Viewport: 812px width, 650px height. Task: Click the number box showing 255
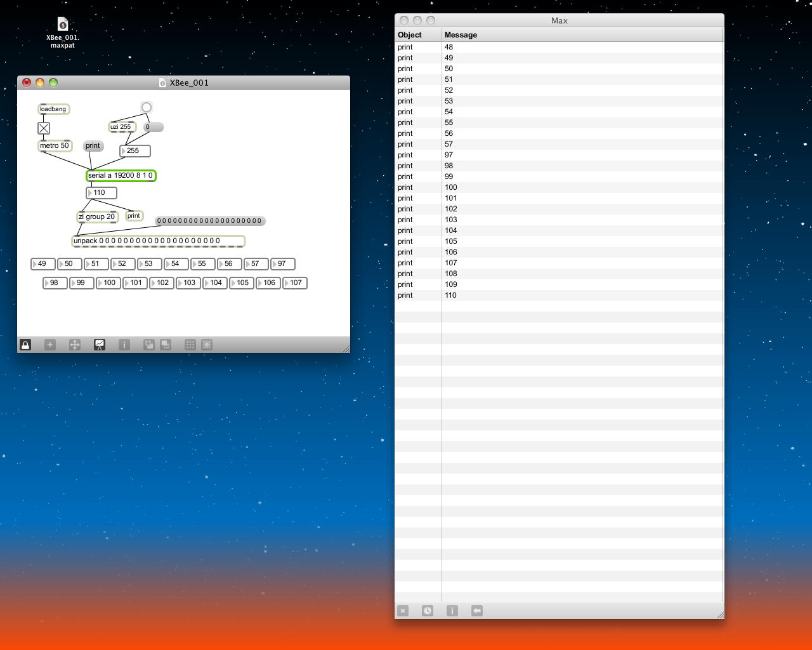(136, 151)
